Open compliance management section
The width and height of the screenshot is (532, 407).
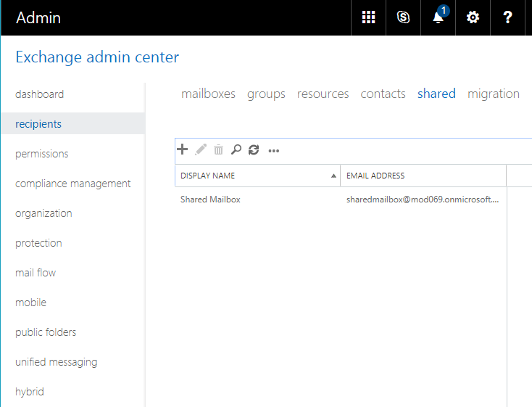point(73,184)
